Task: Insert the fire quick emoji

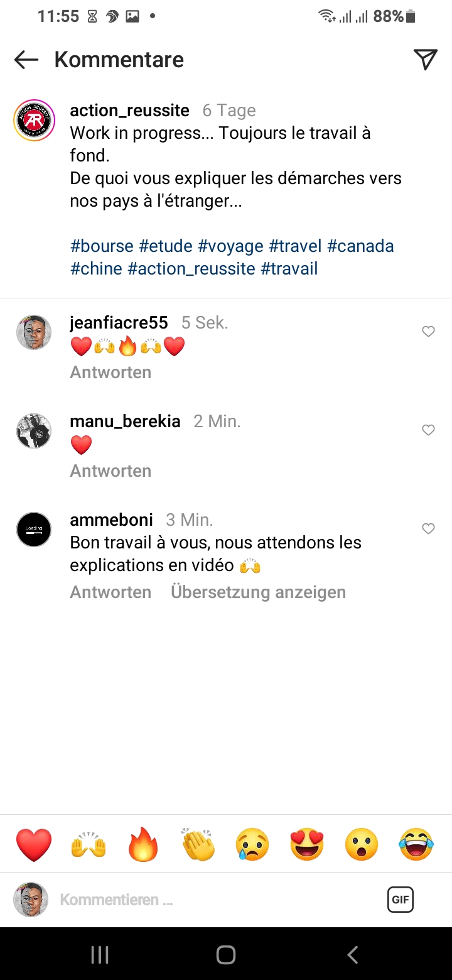Action: tap(143, 844)
